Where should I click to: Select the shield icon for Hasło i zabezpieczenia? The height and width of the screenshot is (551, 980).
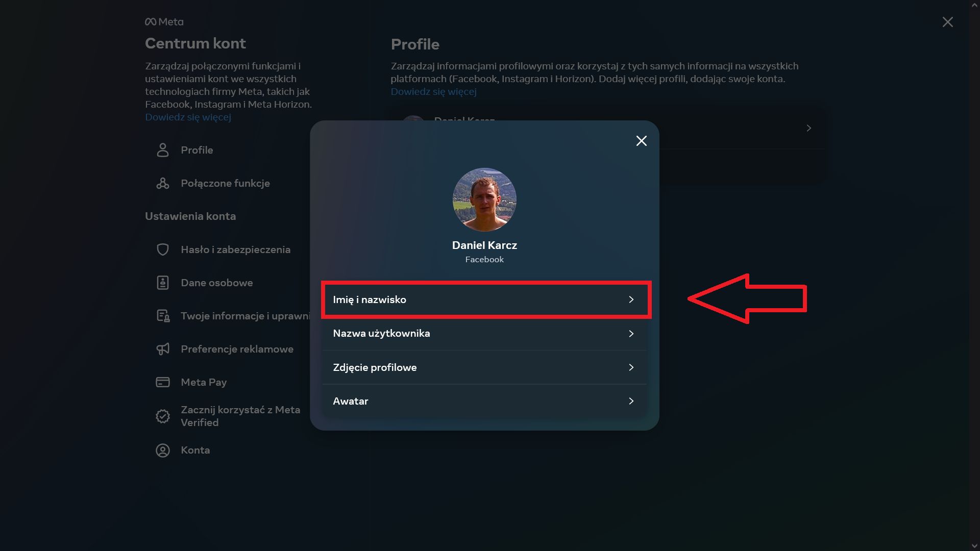(x=162, y=249)
